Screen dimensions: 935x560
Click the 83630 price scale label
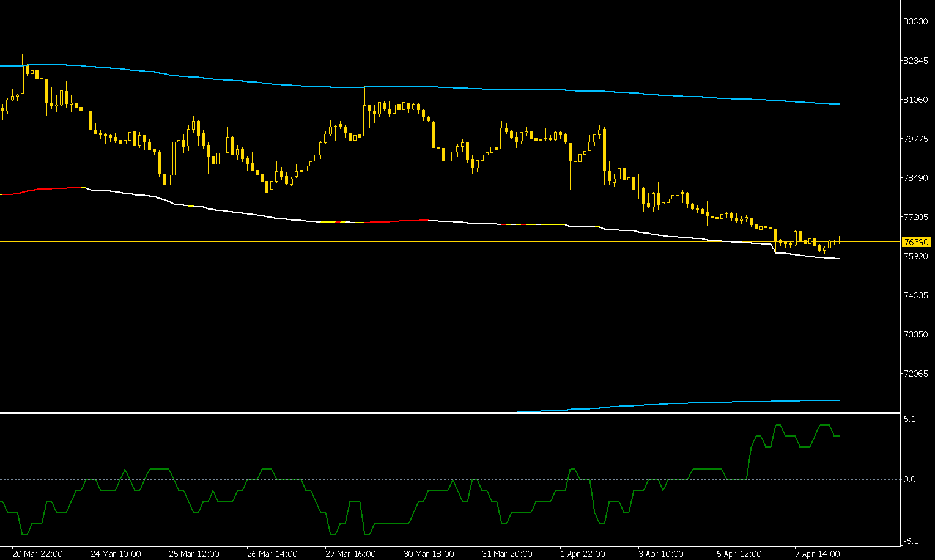tap(915, 21)
